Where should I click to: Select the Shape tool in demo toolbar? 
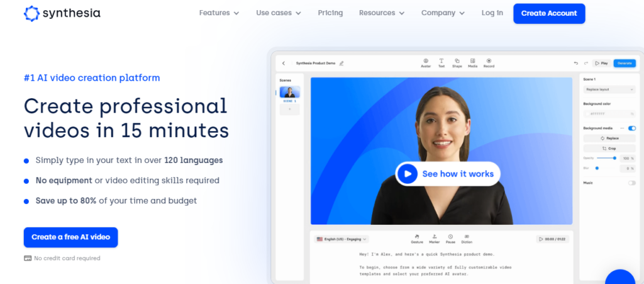[x=457, y=63]
